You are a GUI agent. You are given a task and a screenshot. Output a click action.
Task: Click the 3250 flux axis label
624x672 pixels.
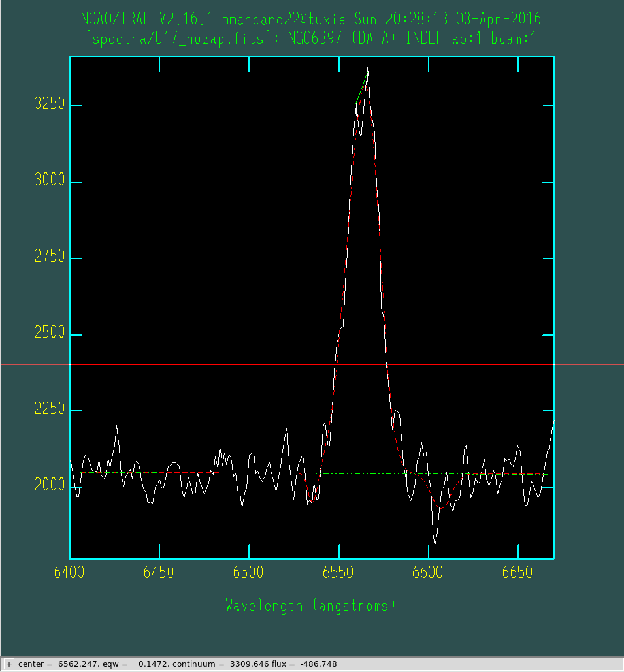50,104
